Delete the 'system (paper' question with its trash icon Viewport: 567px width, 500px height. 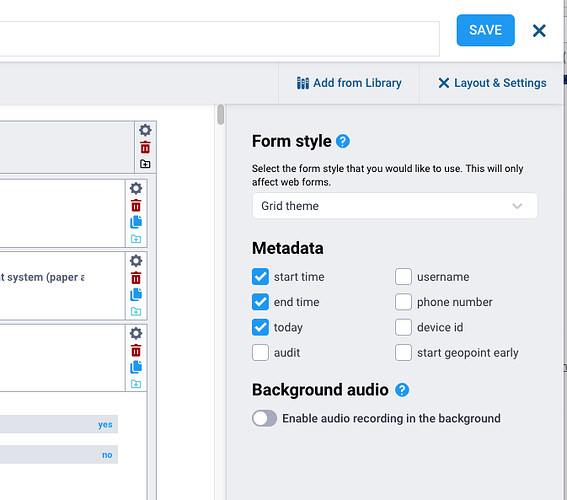point(136,278)
